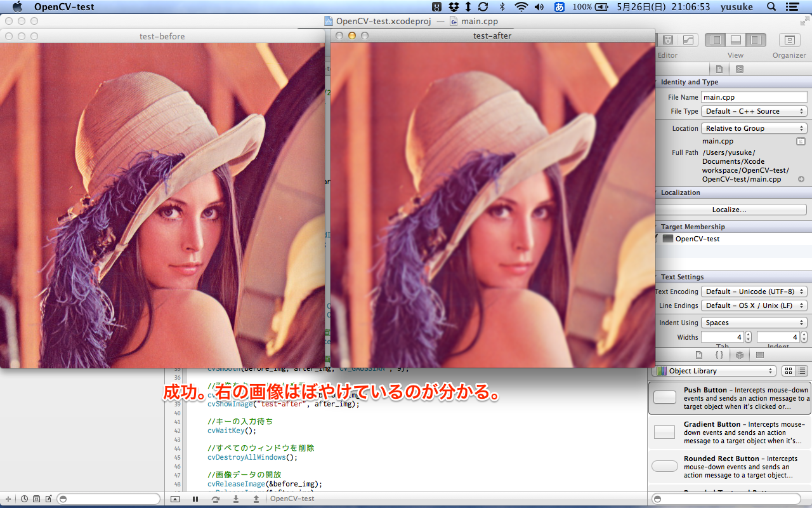Open the OpenCV-test application menu
This screenshot has width=812, height=508.
(64, 7)
